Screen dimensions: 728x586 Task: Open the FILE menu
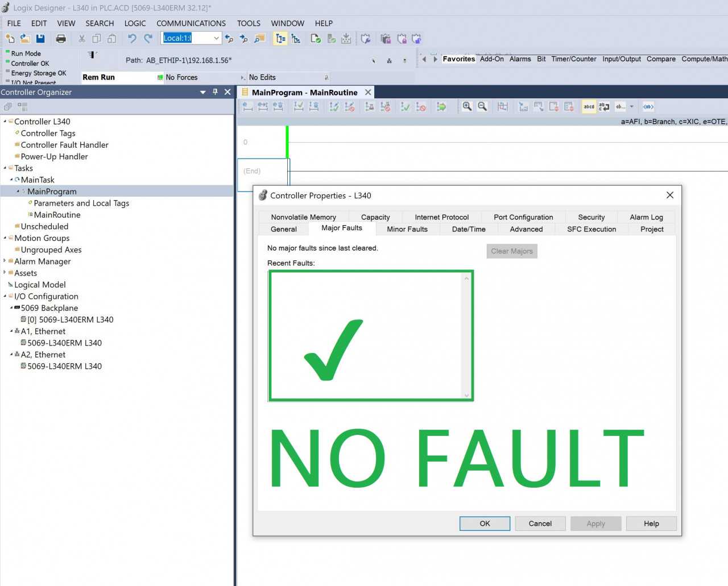coord(14,23)
